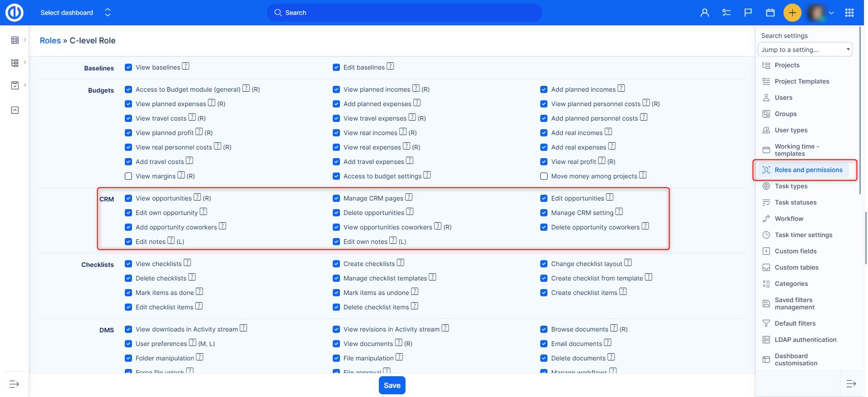Click the Save button

(x=392, y=385)
